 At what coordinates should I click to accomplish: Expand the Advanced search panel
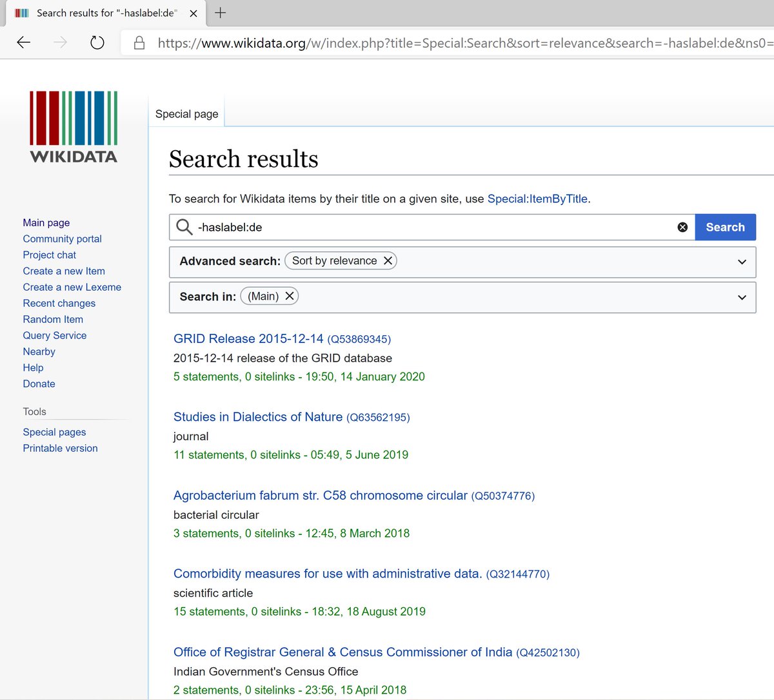pyautogui.click(x=742, y=262)
